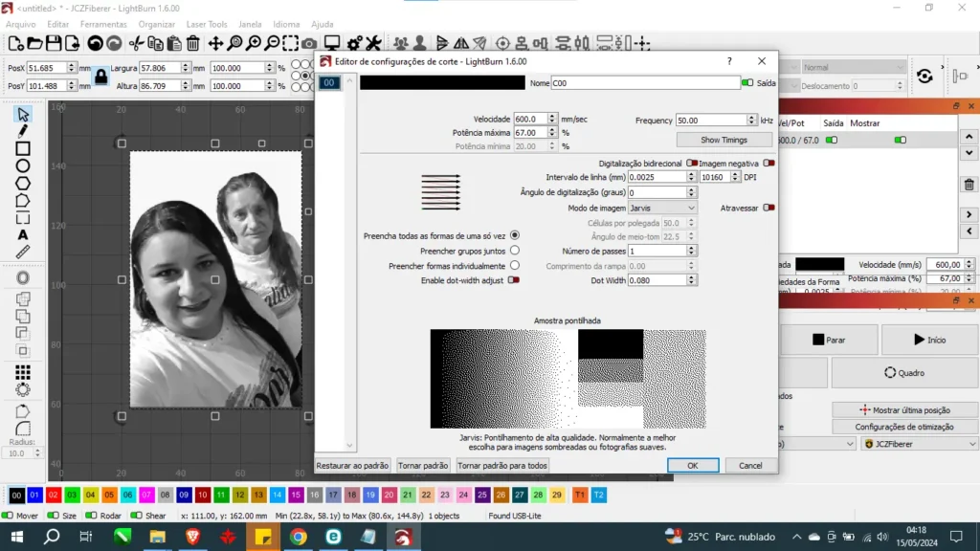This screenshot has width=980, height=551.
Task: Pick the Measure ruler tool
Action: [x=23, y=252]
